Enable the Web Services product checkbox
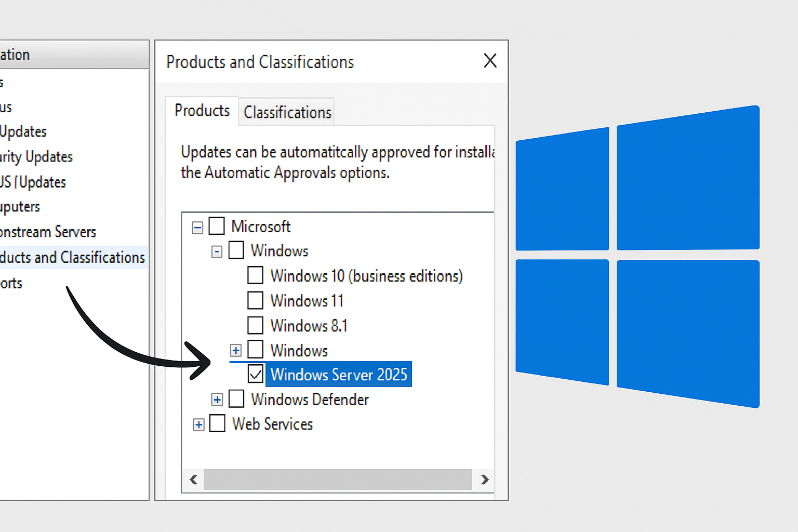Screen dimensions: 798x532 [x=217, y=423]
